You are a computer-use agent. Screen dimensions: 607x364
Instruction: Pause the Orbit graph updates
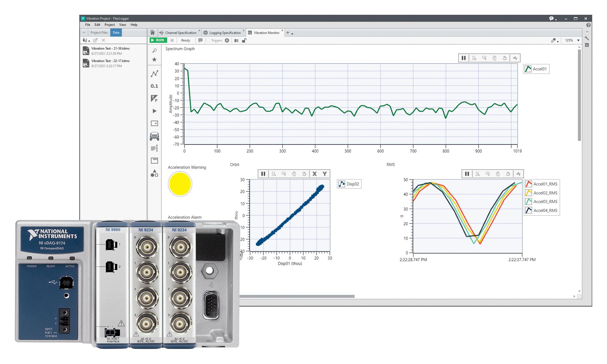pos(263,174)
